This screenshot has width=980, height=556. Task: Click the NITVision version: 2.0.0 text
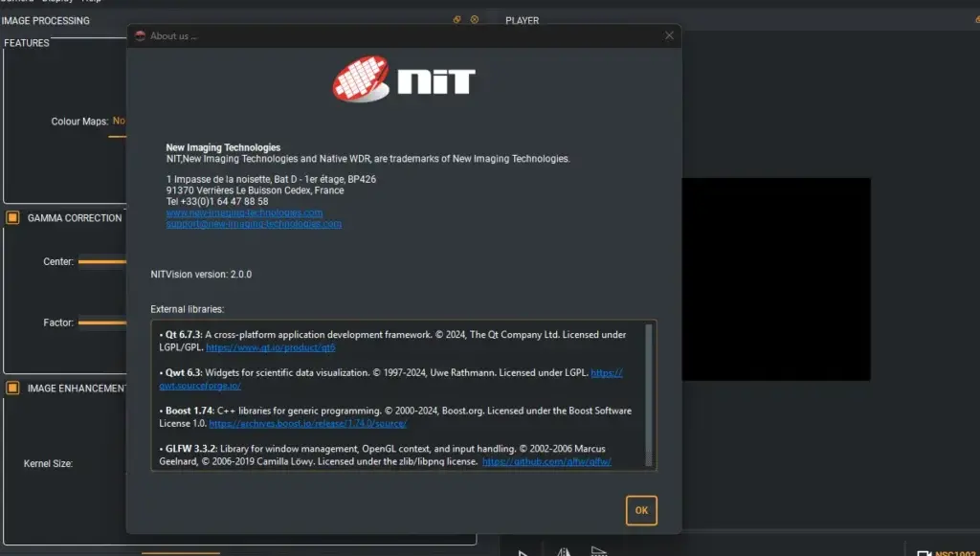(x=201, y=275)
